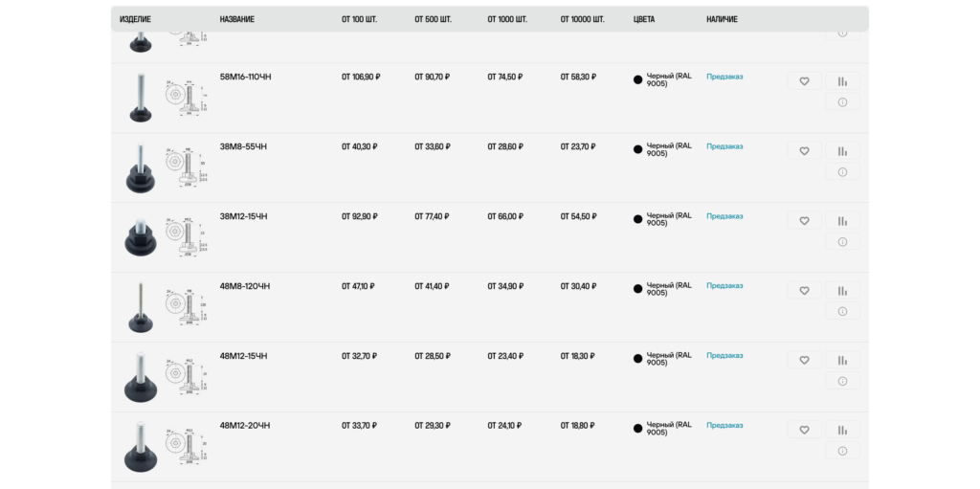Add 58М16-110ЧН to favorites with the heart icon
The height and width of the screenshot is (489, 980).
(804, 80)
